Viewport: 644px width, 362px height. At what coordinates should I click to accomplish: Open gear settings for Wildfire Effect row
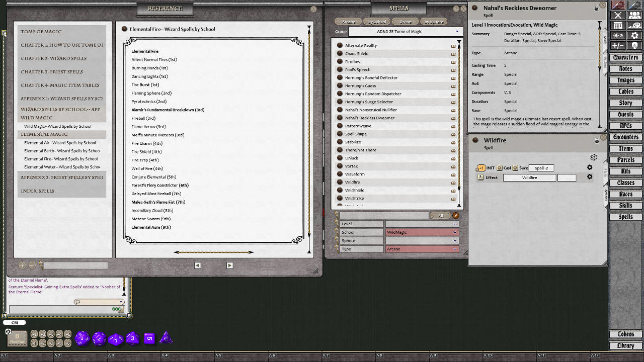[590, 177]
